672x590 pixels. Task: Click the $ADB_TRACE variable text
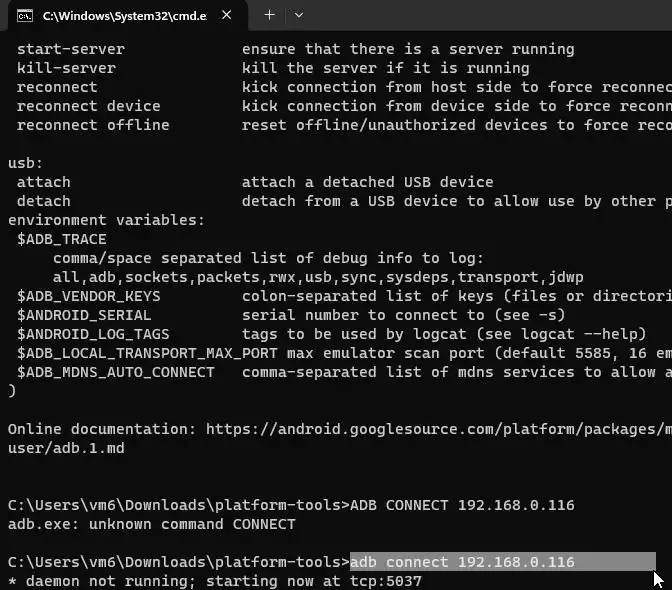(62, 239)
